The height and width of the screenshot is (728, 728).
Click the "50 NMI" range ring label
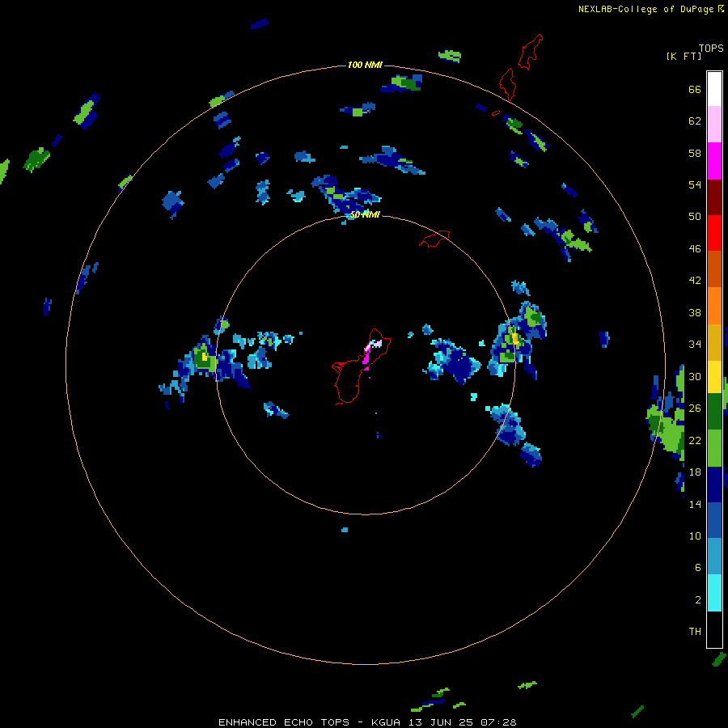pyautogui.click(x=365, y=214)
